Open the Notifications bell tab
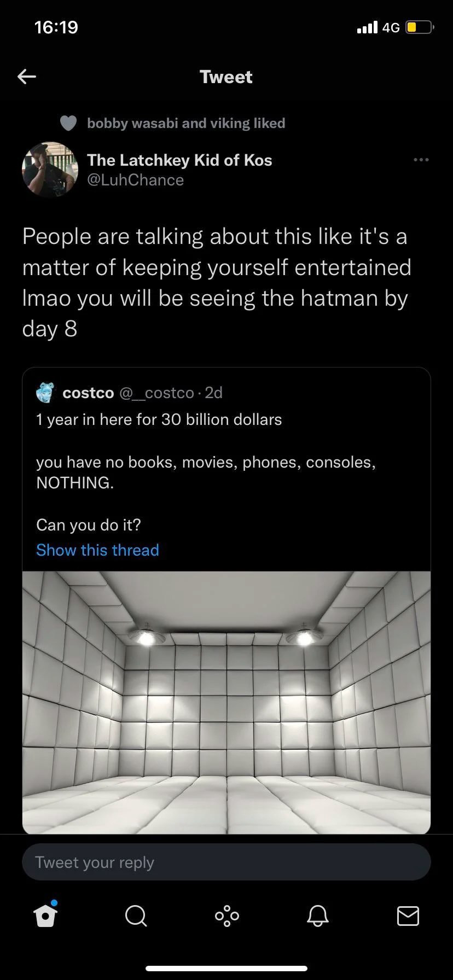The width and height of the screenshot is (453, 980). [x=317, y=915]
